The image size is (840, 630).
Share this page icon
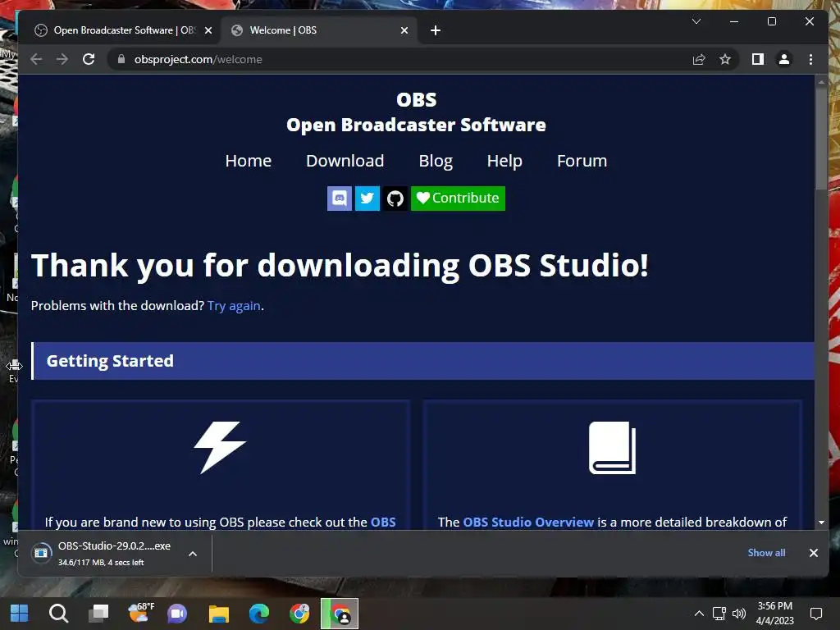[699, 59]
